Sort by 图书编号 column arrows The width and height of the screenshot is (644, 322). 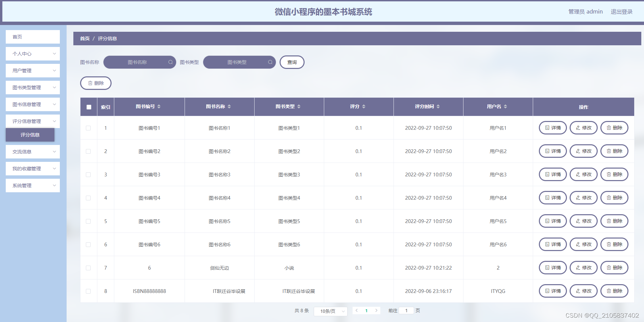tap(159, 106)
